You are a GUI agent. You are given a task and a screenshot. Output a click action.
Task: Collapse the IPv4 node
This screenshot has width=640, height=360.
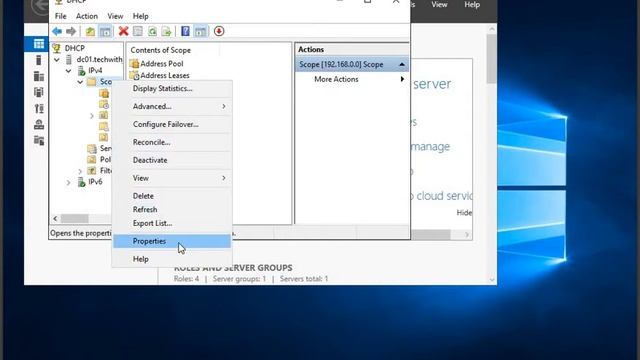coord(69,71)
